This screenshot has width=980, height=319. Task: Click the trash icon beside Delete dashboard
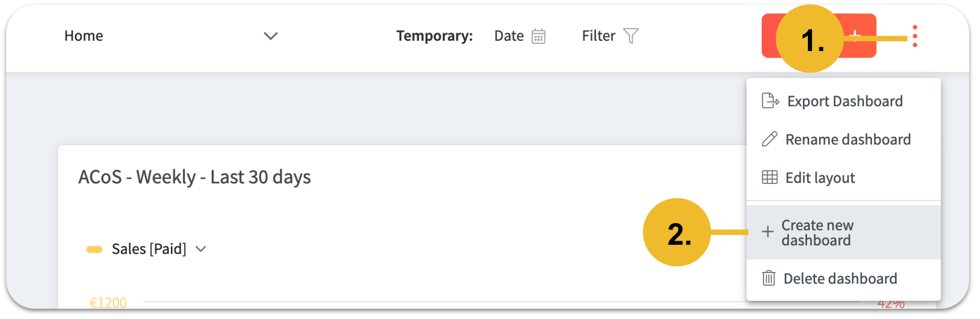(768, 278)
